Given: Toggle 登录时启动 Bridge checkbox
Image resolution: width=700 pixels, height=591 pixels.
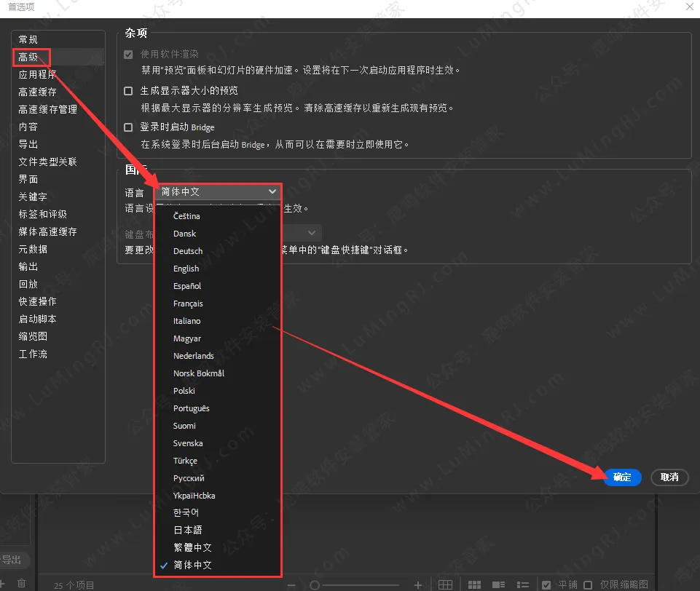Looking at the screenshot, I should tap(128, 127).
